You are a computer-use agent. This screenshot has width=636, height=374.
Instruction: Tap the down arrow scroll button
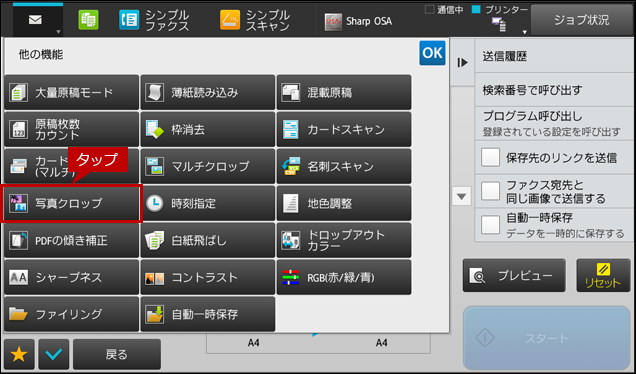pos(462,197)
